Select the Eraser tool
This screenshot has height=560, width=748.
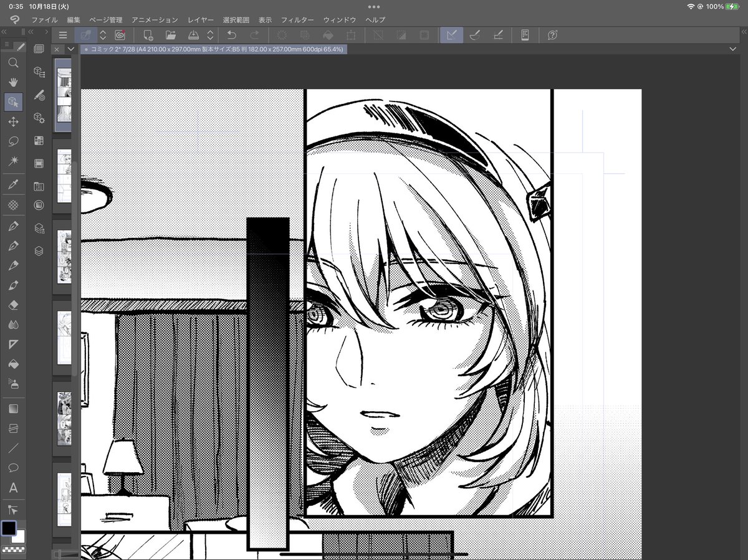(x=13, y=305)
